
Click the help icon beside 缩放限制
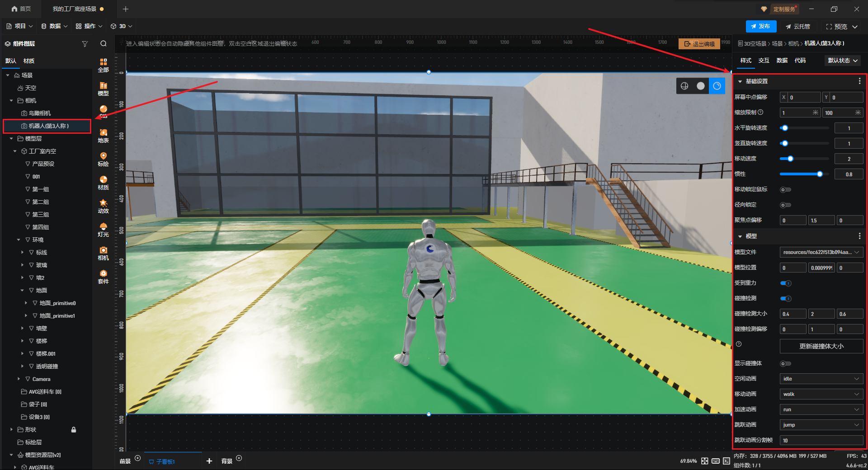pos(760,113)
